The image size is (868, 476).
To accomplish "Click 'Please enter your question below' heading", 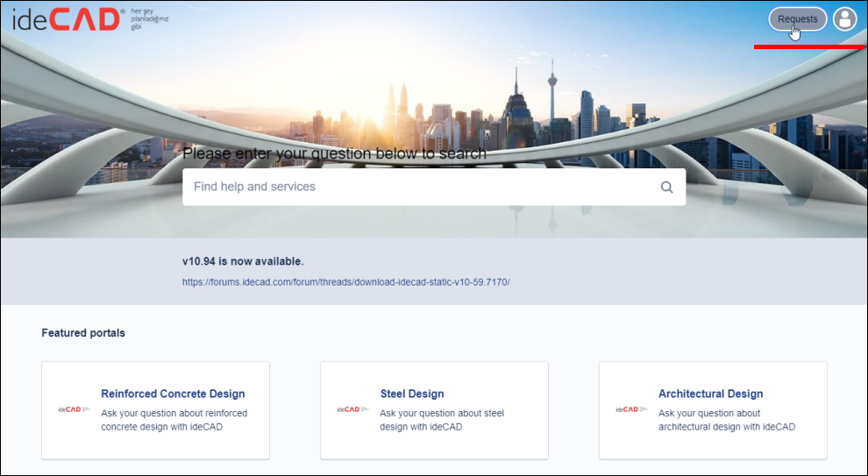I will click(334, 153).
